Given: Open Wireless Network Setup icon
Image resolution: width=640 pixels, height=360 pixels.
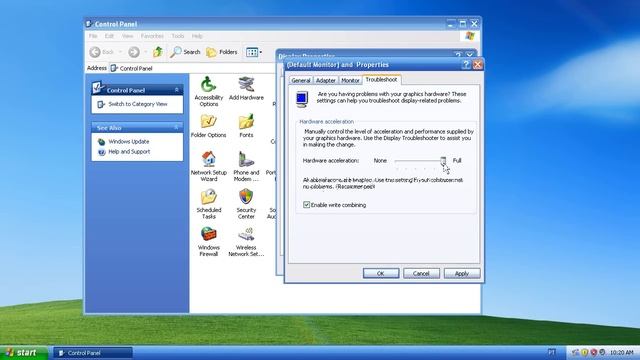Looking at the screenshot, I should click(246, 242).
